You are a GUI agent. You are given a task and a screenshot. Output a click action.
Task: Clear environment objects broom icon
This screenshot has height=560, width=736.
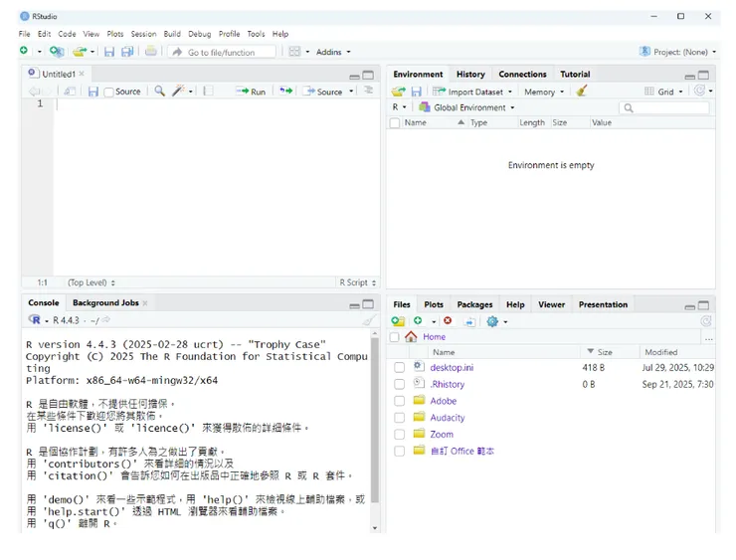click(x=582, y=91)
